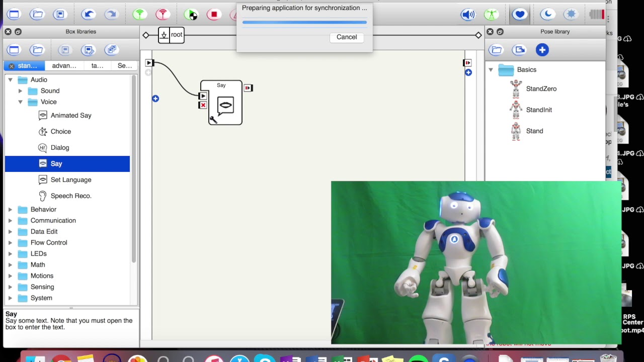Wake up robot with sun icon

click(571, 14)
